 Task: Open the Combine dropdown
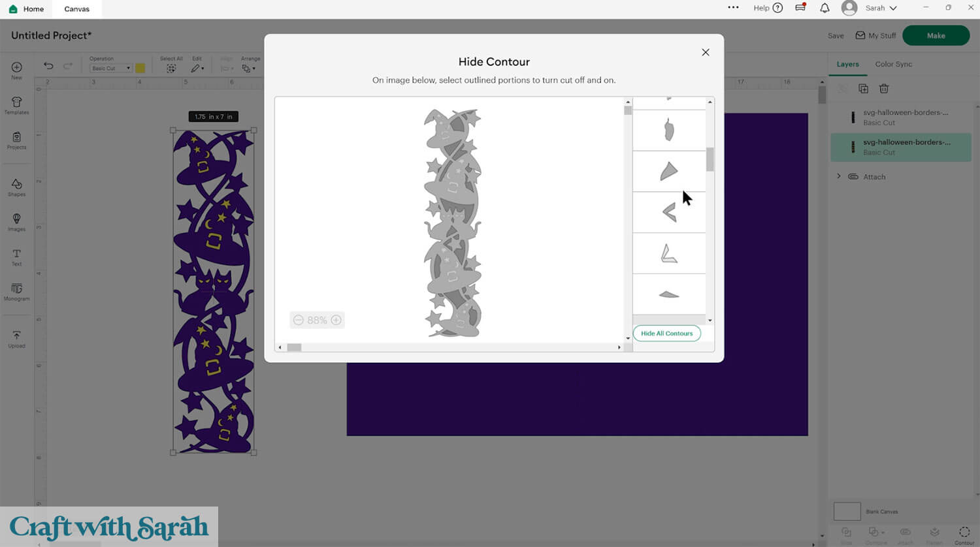pyautogui.click(x=875, y=534)
